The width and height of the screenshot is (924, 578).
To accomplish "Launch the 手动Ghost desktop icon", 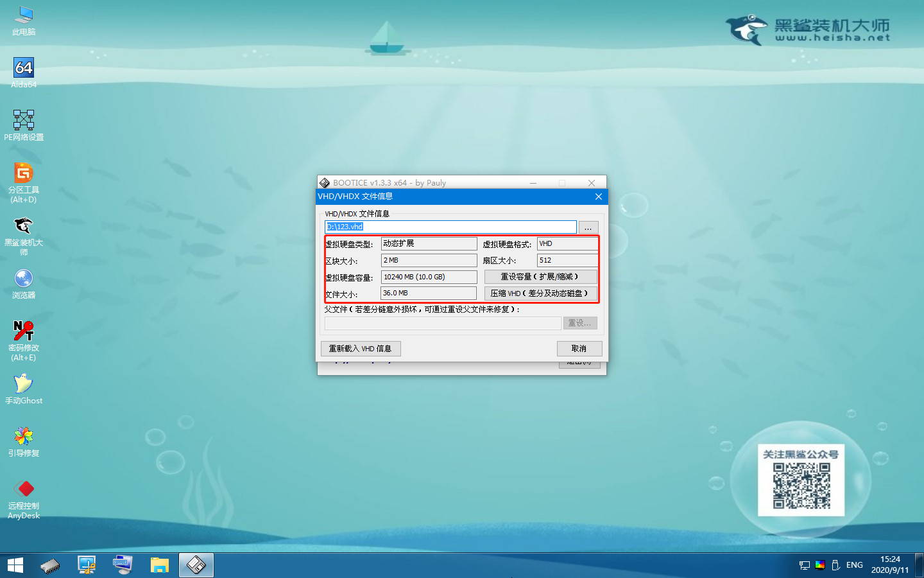I will coord(24,389).
